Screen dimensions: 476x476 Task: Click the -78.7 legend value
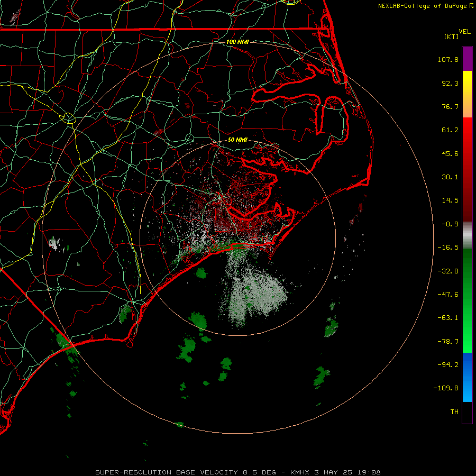[448, 342]
